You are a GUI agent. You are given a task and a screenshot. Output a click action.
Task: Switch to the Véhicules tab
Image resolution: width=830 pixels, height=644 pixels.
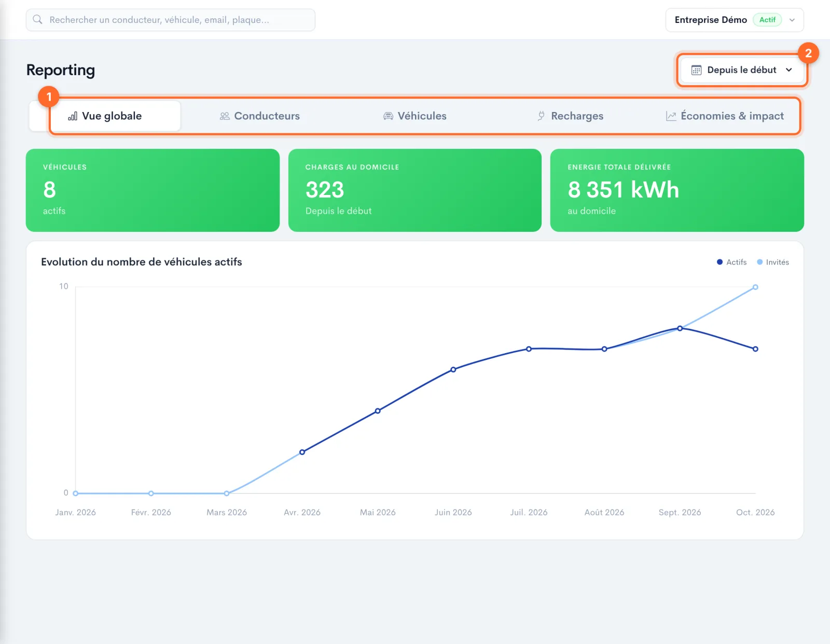415,116
